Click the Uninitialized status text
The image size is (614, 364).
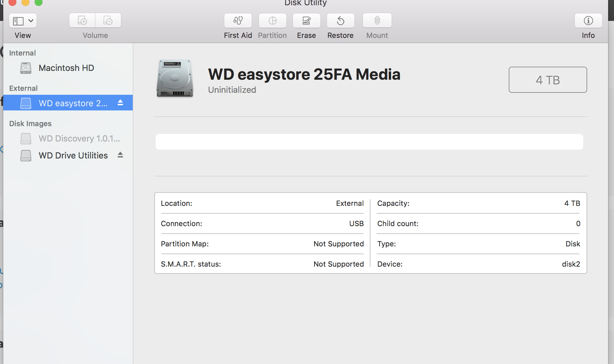[232, 90]
